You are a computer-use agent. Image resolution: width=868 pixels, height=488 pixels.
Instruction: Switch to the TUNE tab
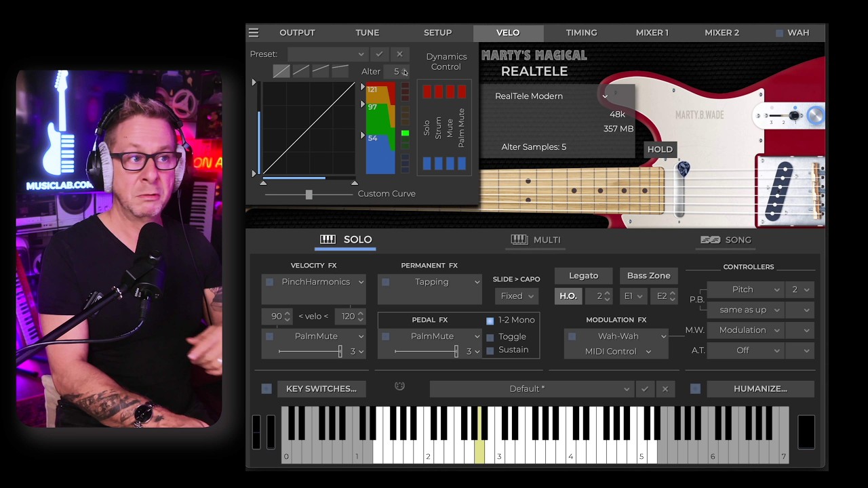click(367, 33)
